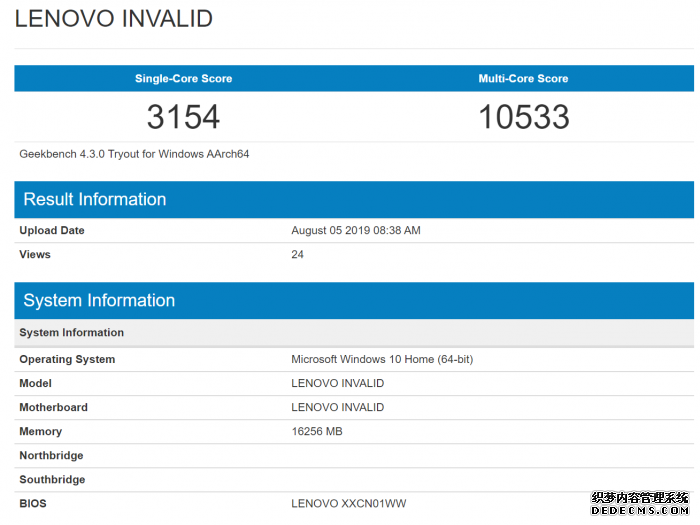Click Geekbench 4.3.0 Tryout version text
The width and height of the screenshot is (700, 525).
coord(134,154)
